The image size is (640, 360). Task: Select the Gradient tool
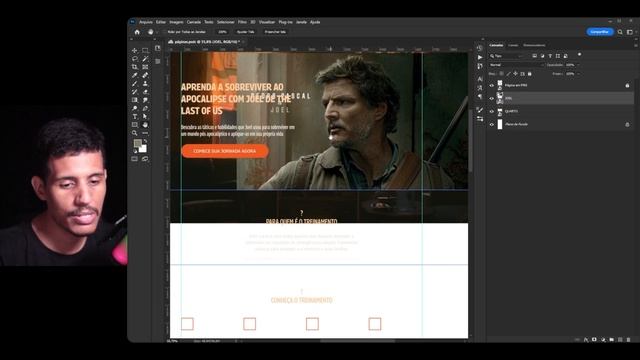[135, 100]
